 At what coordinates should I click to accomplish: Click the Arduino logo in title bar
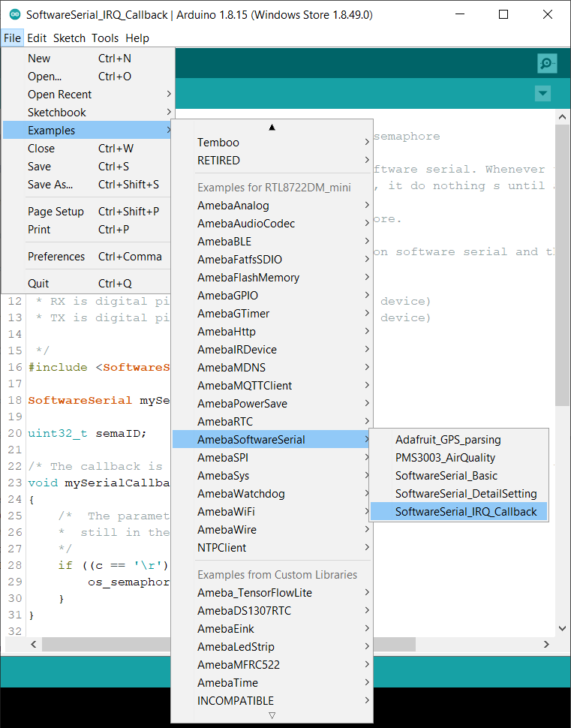point(15,14)
